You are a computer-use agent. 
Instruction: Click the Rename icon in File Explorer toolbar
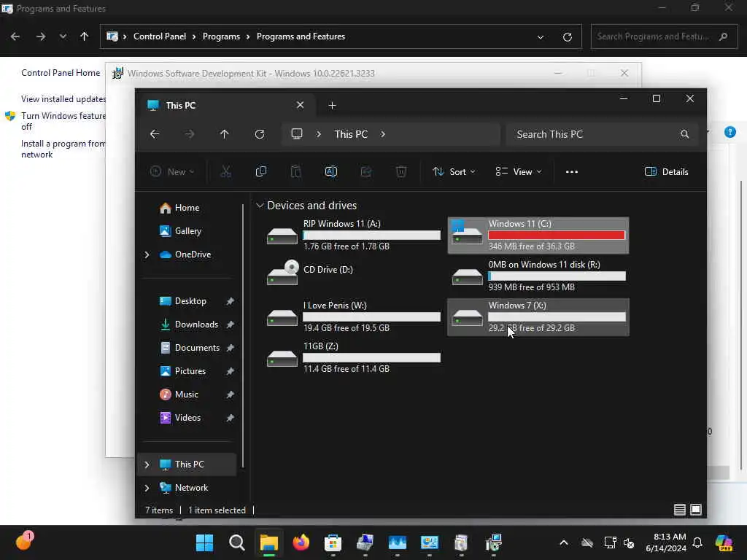(x=331, y=171)
